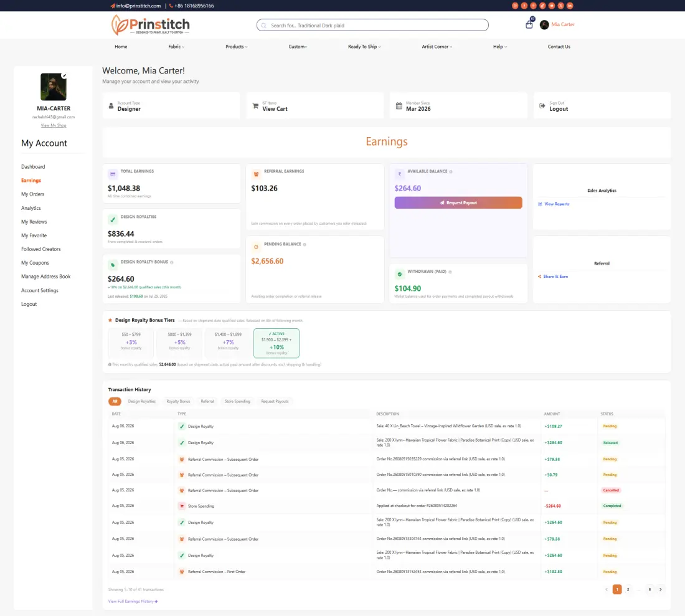This screenshot has width=685, height=616.
Task: Click the Request Payout button
Action: pyautogui.click(x=458, y=202)
